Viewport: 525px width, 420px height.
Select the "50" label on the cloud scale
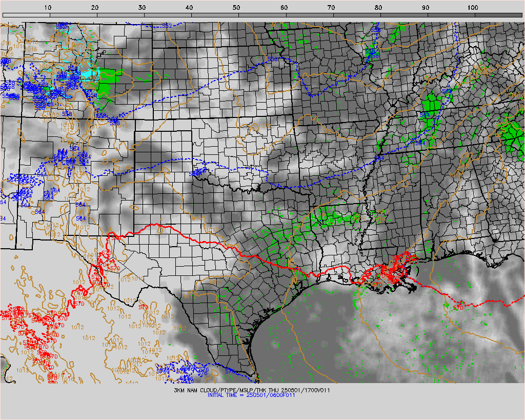tap(237, 7)
